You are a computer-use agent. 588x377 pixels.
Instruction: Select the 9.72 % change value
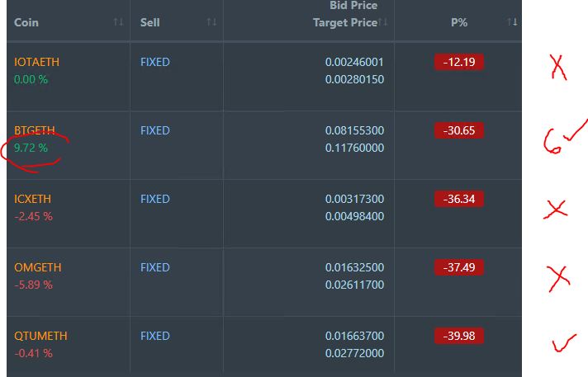(31, 148)
